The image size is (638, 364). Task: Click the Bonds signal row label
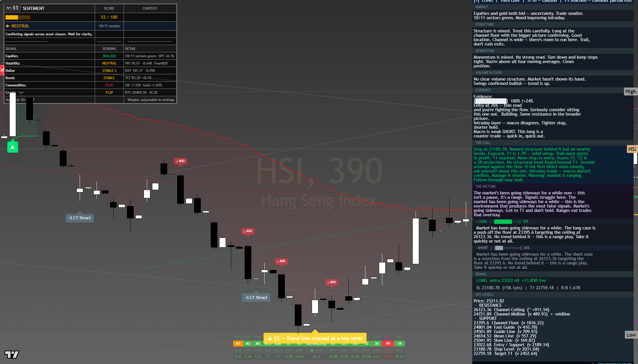(x=10, y=78)
